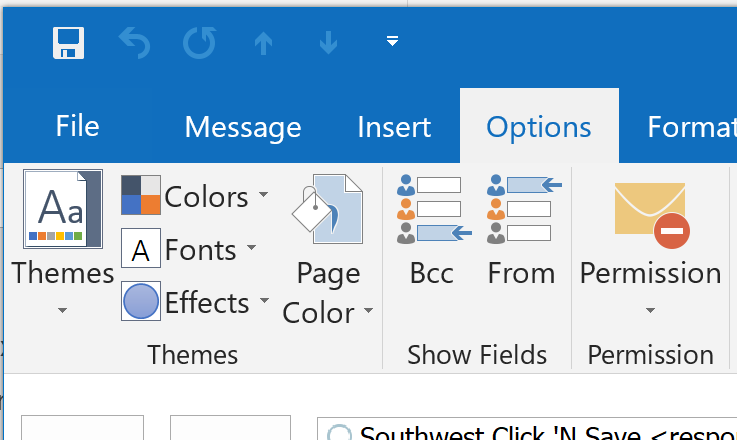Image resolution: width=737 pixels, height=440 pixels.
Task: Open the Format Text tab
Action: 692,127
